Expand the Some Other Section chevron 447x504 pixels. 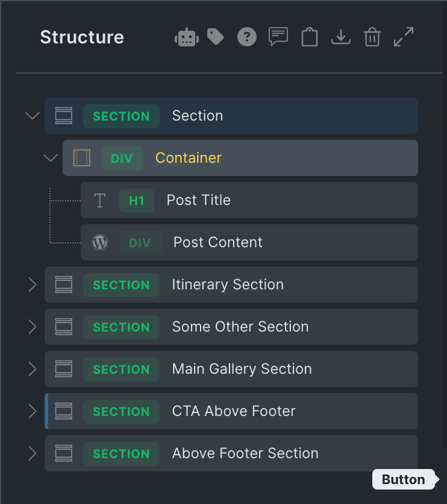point(33,327)
